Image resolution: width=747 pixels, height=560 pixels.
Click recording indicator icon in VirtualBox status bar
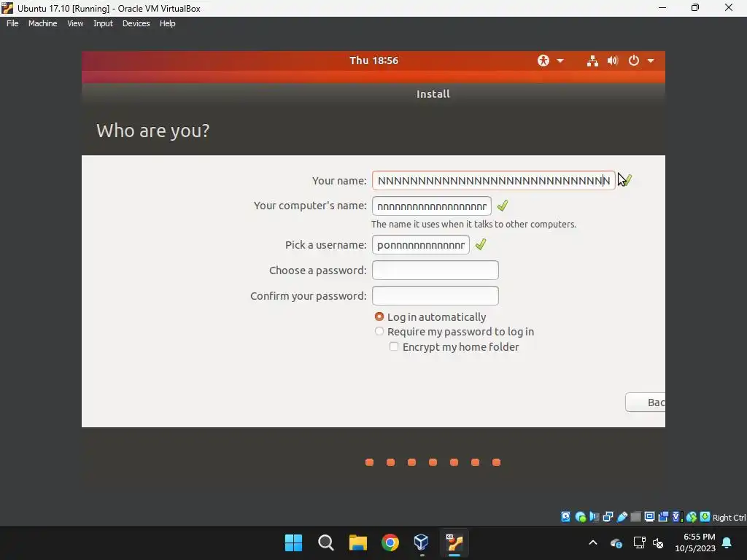(663, 517)
